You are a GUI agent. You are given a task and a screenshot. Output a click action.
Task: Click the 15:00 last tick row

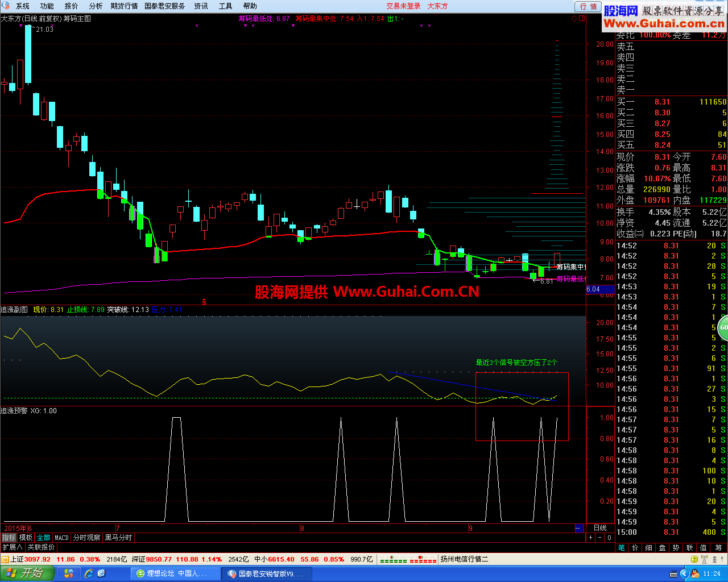[x=672, y=532]
